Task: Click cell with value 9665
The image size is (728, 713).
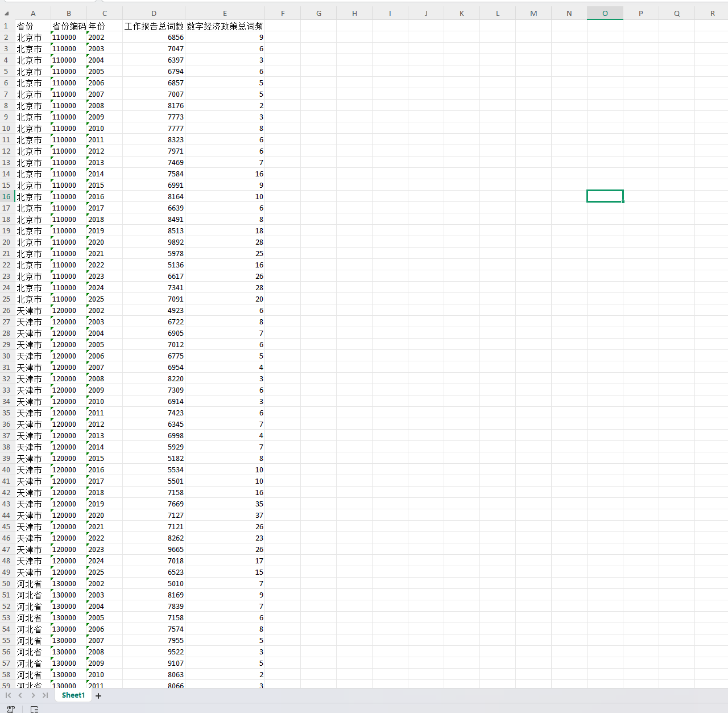Action: pyautogui.click(x=154, y=549)
